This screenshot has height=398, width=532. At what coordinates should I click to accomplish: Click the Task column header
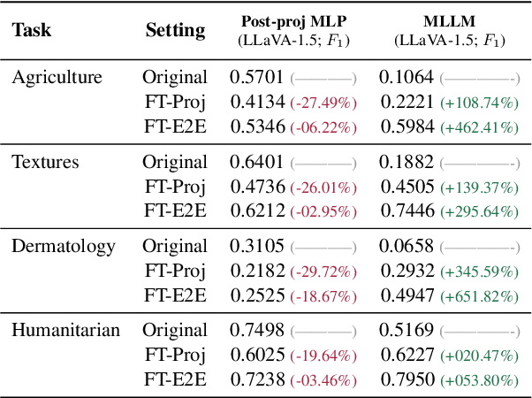coord(32,30)
